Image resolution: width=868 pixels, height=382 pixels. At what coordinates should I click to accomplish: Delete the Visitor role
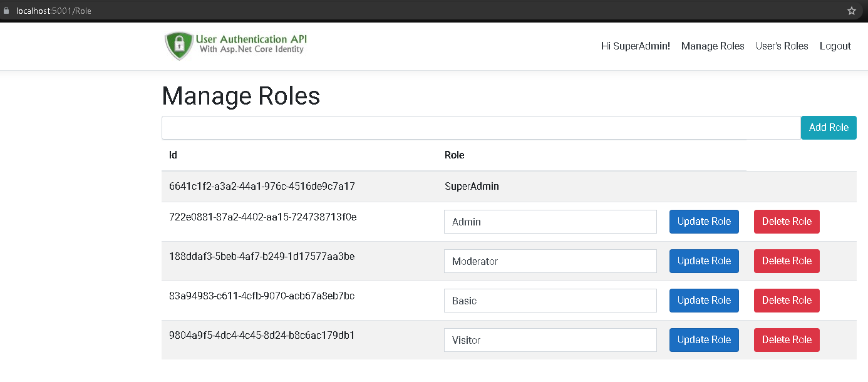pos(787,340)
